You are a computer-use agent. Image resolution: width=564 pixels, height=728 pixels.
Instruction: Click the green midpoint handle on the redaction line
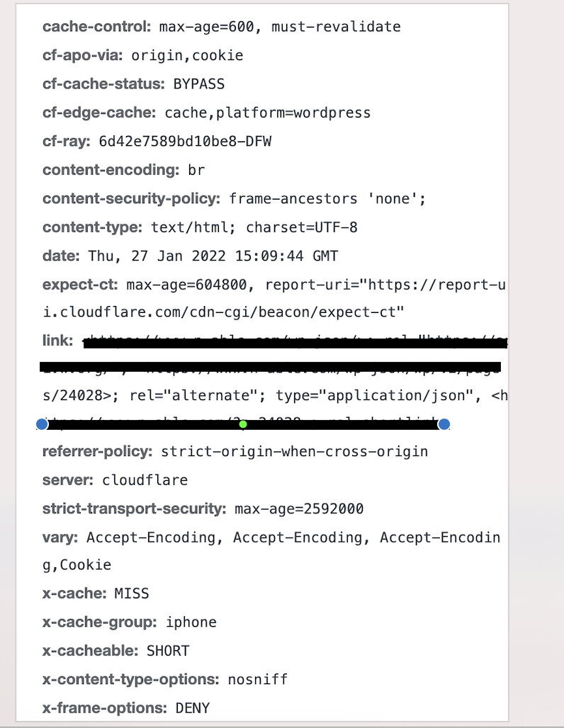click(x=243, y=424)
